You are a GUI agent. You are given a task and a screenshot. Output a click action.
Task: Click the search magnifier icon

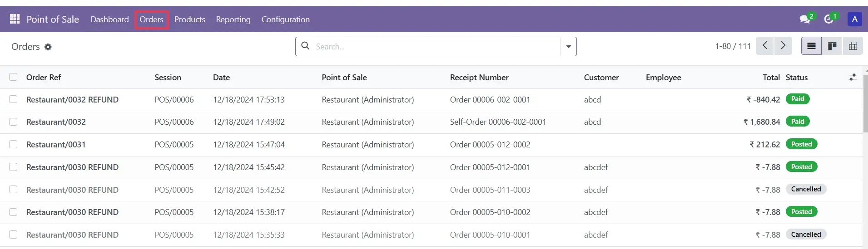(x=306, y=46)
